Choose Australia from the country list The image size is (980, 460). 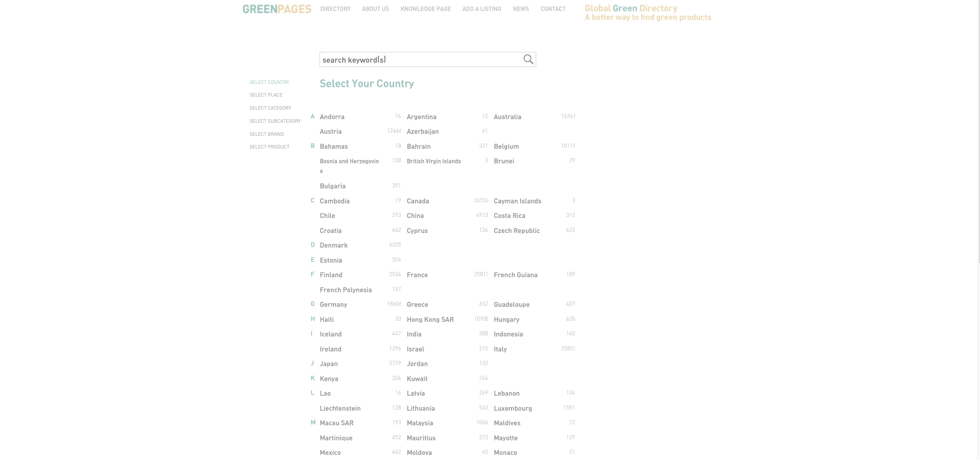pos(507,117)
